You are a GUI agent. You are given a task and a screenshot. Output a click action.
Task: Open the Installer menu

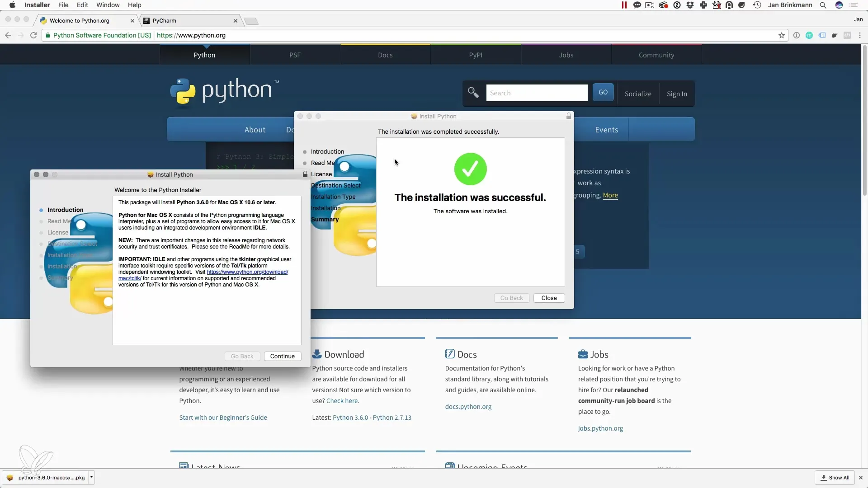[x=37, y=5]
